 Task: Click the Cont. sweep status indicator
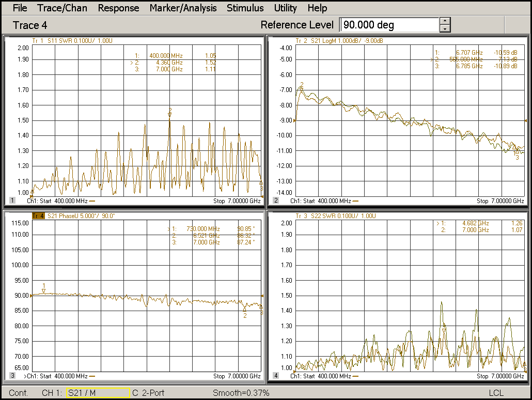[x=19, y=393]
